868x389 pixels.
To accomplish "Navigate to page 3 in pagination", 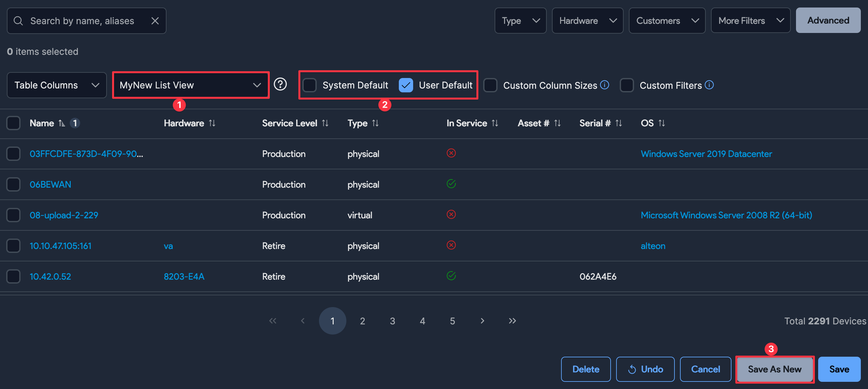I will coord(392,321).
